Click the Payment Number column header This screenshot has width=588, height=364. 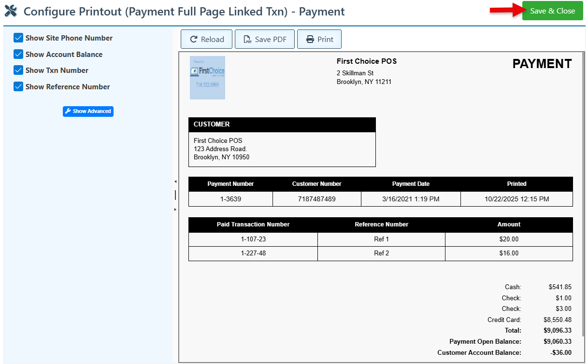coord(230,184)
